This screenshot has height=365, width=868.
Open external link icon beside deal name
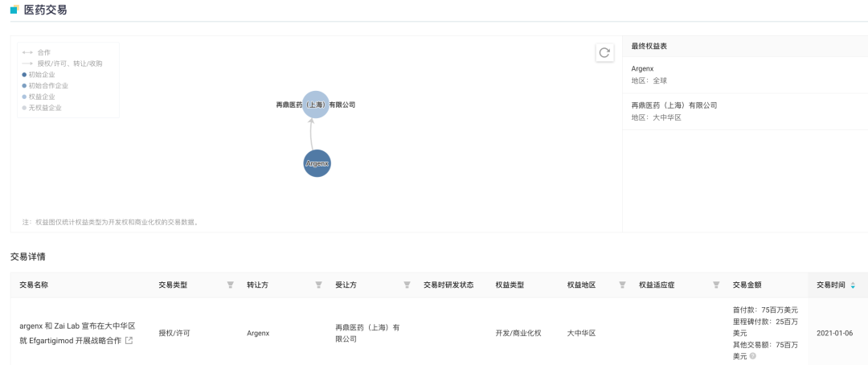coord(129,340)
